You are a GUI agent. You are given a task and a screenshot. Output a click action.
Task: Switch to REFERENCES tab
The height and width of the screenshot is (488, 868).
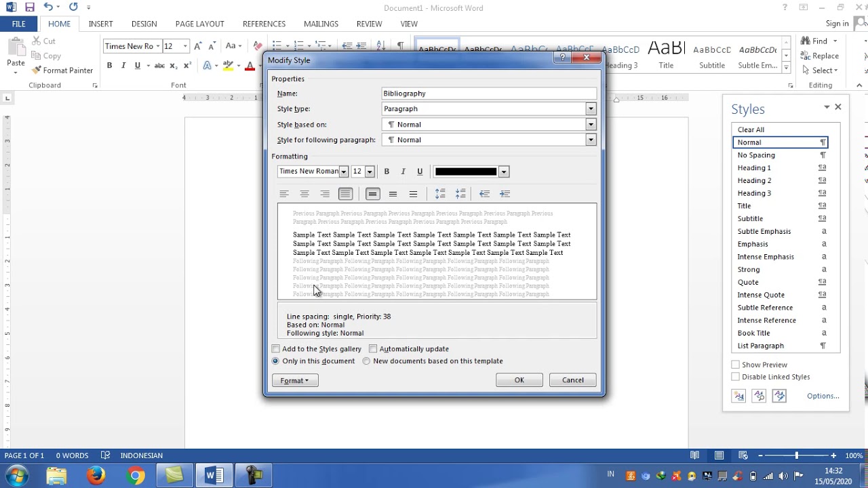pyautogui.click(x=264, y=24)
